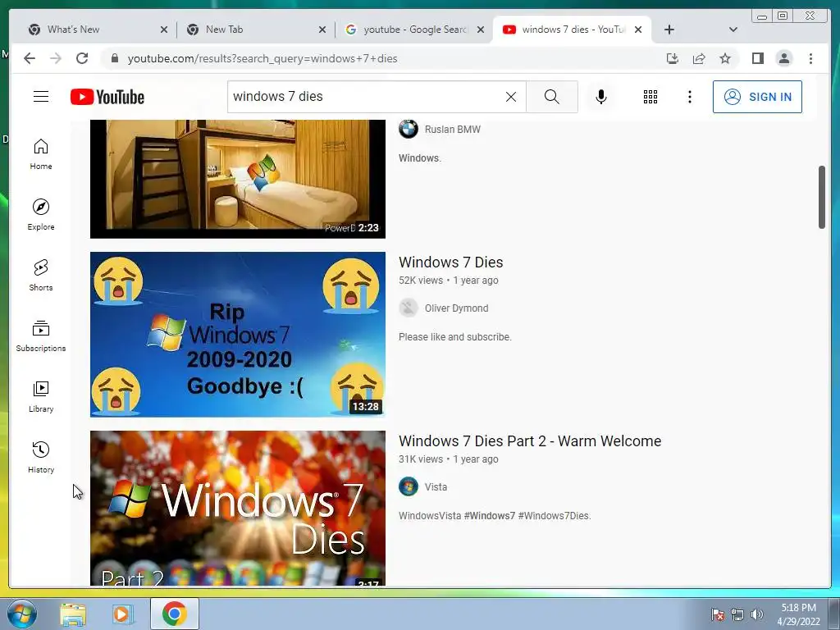840x630 pixels.
Task: Clear the search box with the X icon
Action: pyautogui.click(x=511, y=97)
